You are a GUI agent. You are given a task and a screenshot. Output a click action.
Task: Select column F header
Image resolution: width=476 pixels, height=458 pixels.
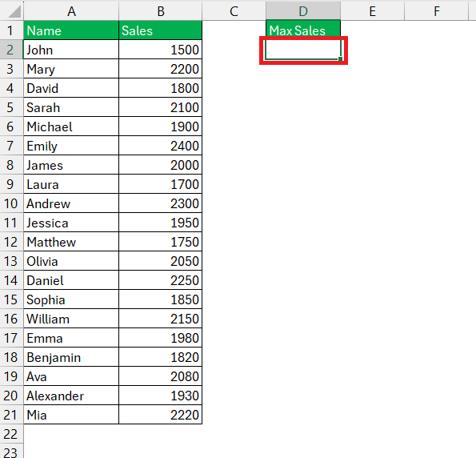point(436,11)
